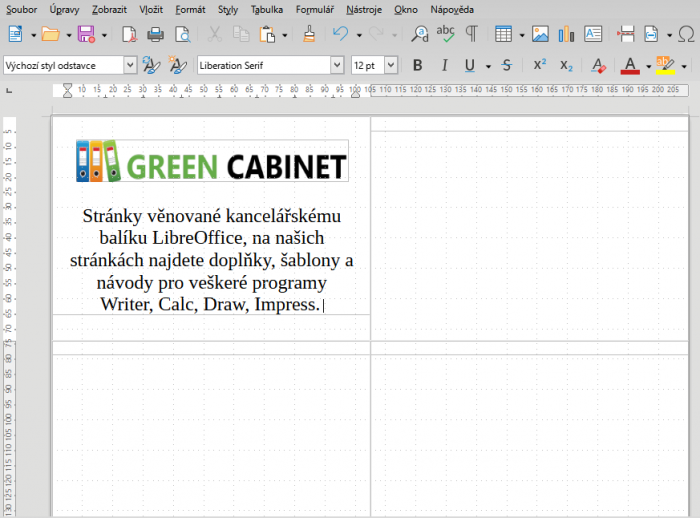Print the document with the printer icon
The image size is (700, 518).
click(x=155, y=34)
